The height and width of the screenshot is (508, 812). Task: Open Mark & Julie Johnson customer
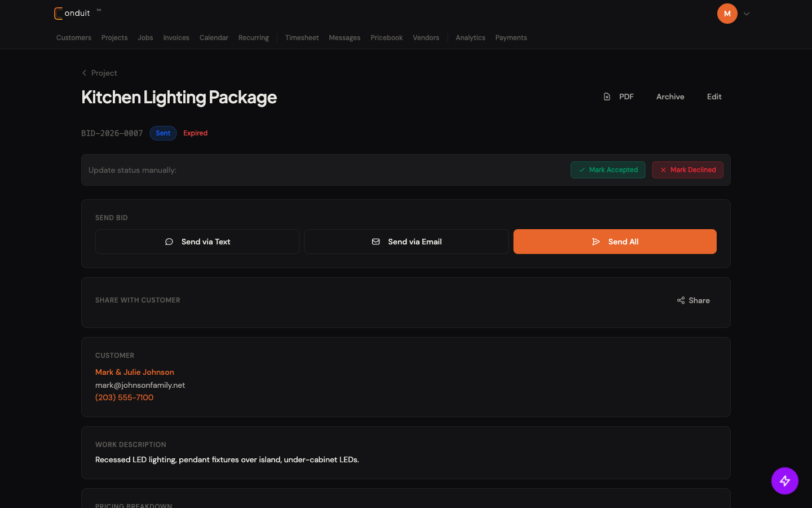coord(135,372)
